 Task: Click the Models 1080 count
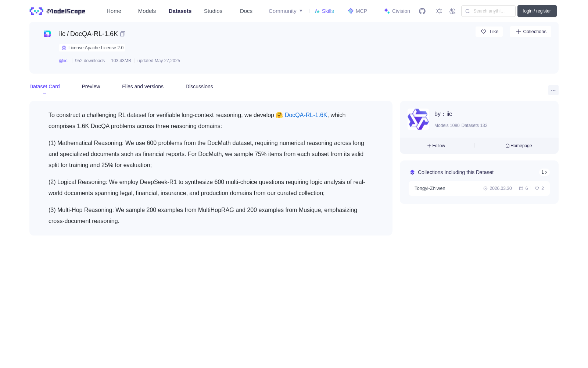pyautogui.click(x=447, y=125)
